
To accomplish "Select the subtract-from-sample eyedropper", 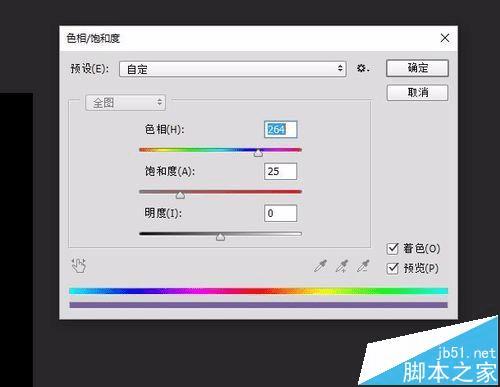I will (x=363, y=266).
